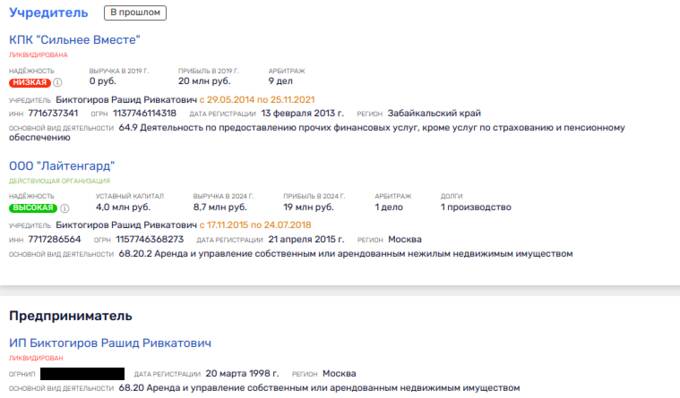
Task: Click the ИНН number 7716737341
Action: tap(53, 113)
